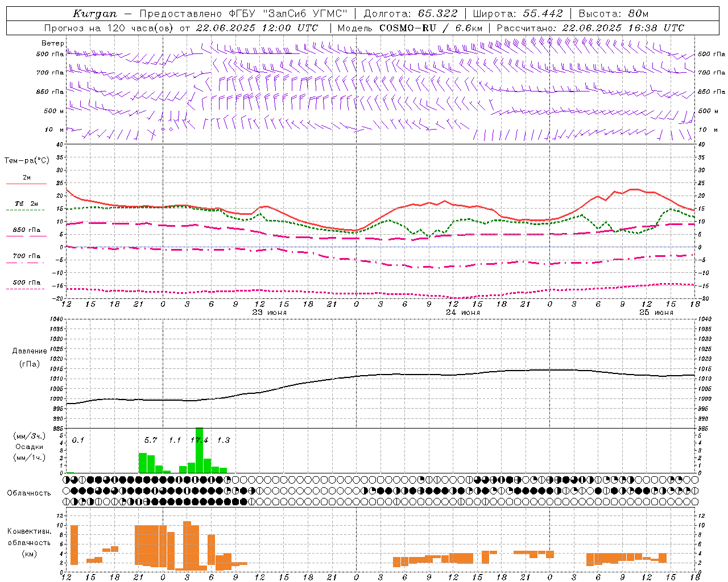Click the 'Широта: 55.442' latitude value

click(518, 14)
